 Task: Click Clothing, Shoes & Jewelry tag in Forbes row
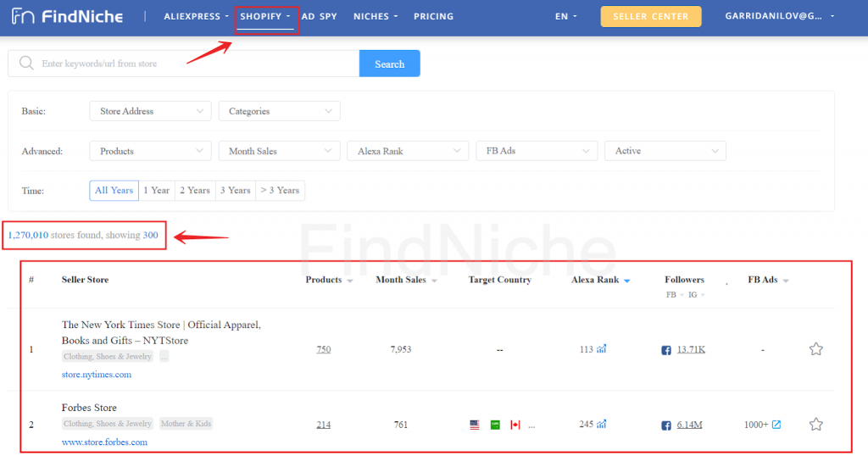(108, 424)
